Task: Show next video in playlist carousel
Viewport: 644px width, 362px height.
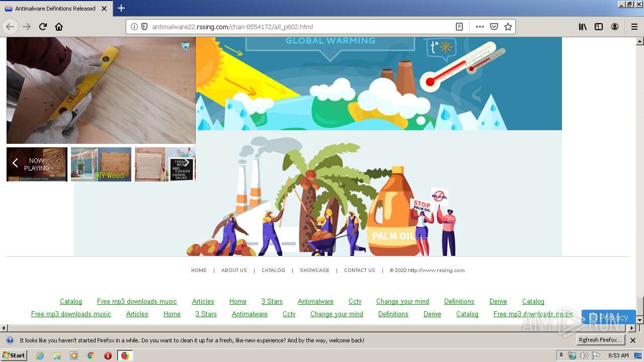Action: click(x=187, y=163)
